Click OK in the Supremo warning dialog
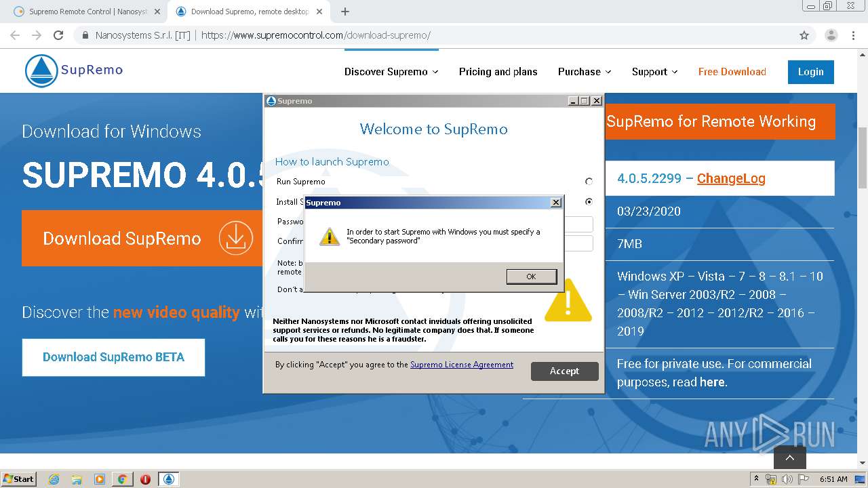 pyautogui.click(x=531, y=276)
